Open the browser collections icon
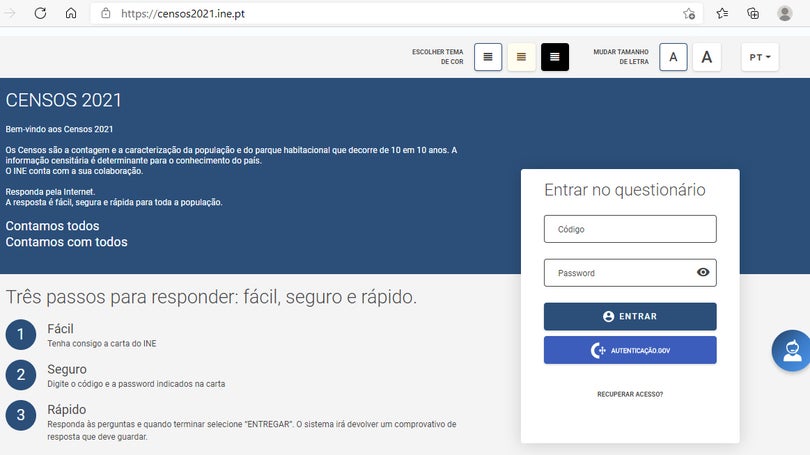This screenshot has height=455, width=810. [x=753, y=13]
